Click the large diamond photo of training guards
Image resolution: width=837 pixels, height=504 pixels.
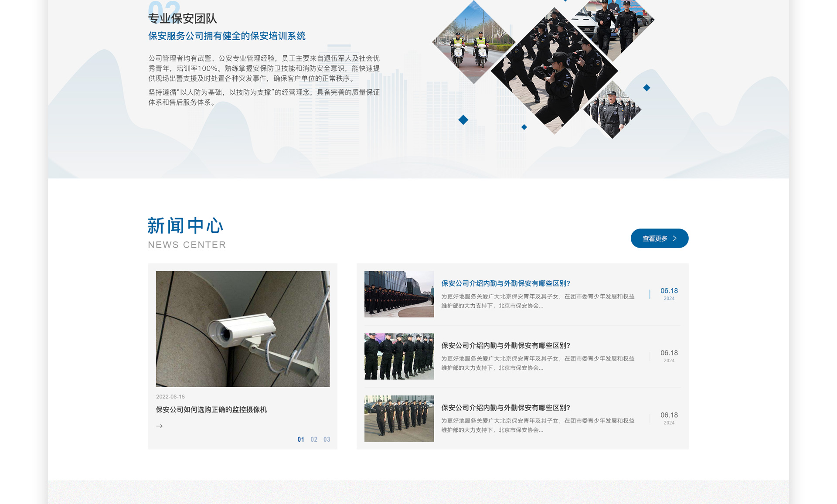554,72
